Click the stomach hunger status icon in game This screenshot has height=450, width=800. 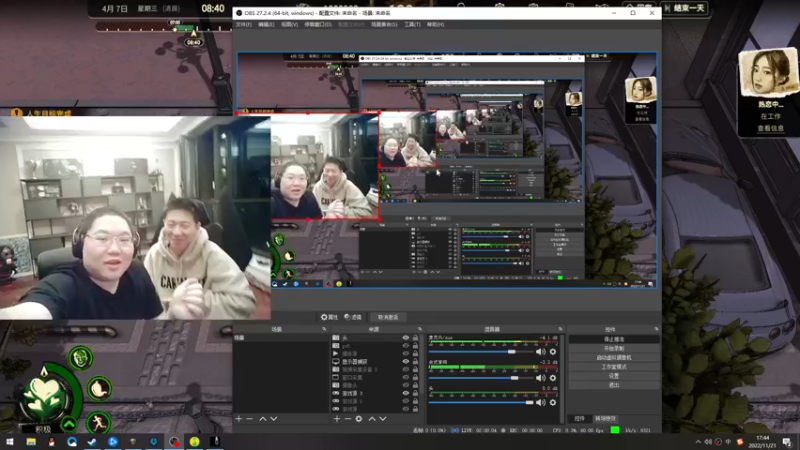98,388
